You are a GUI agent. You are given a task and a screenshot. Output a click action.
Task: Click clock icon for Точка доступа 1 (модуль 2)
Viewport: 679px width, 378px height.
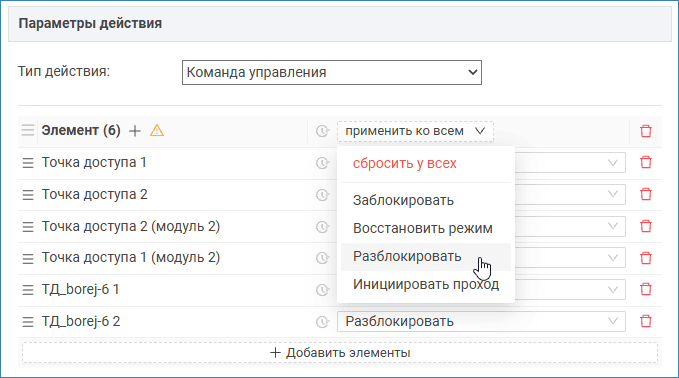click(322, 258)
